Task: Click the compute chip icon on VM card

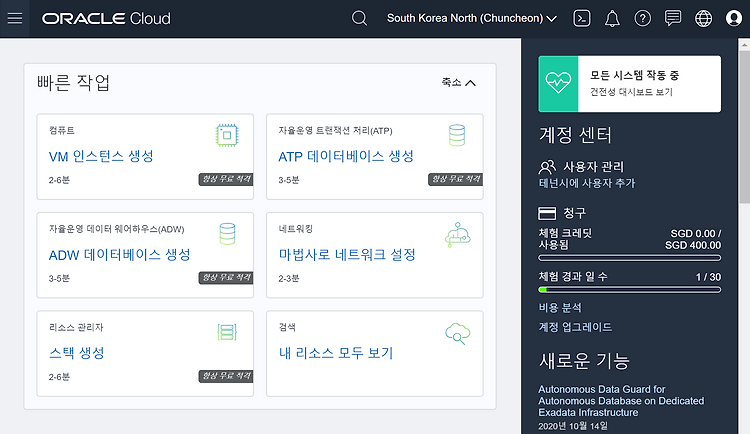Action: 227,135
